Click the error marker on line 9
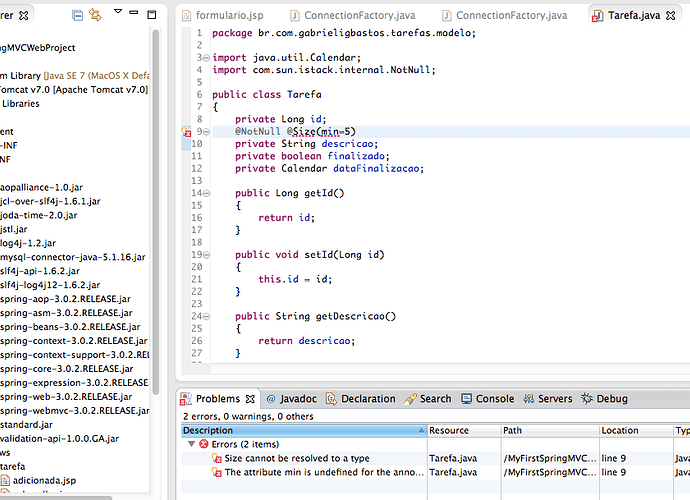 [186, 131]
